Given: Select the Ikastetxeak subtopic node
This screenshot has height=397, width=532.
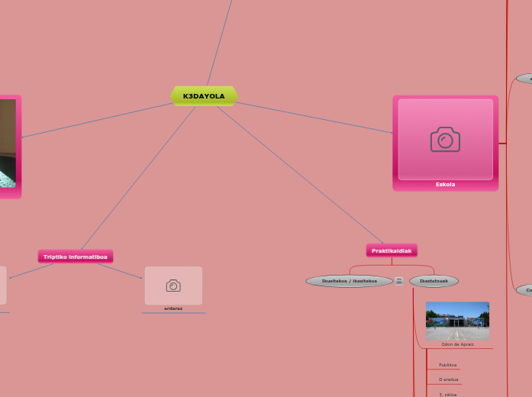Looking at the screenshot, I should [434, 281].
